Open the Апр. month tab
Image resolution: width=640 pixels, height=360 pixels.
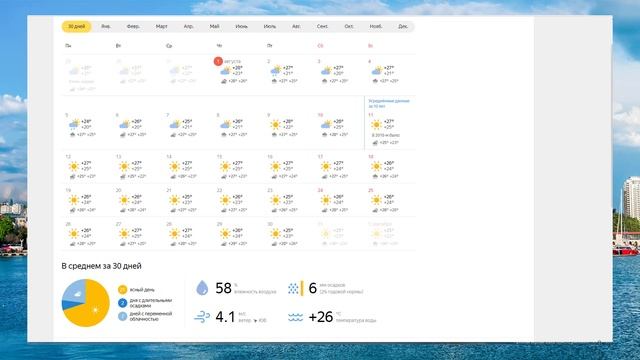point(188,27)
